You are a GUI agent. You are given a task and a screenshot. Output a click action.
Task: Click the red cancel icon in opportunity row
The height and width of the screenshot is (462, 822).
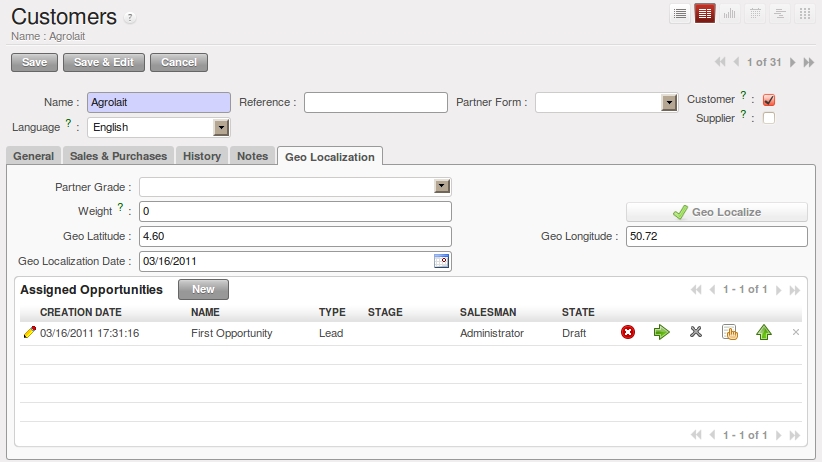[x=628, y=333]
